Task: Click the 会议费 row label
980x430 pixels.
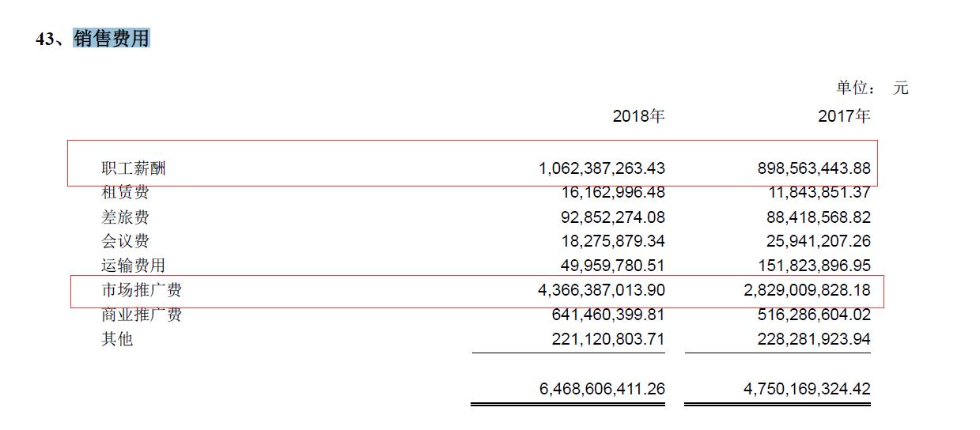Action: 125,241
